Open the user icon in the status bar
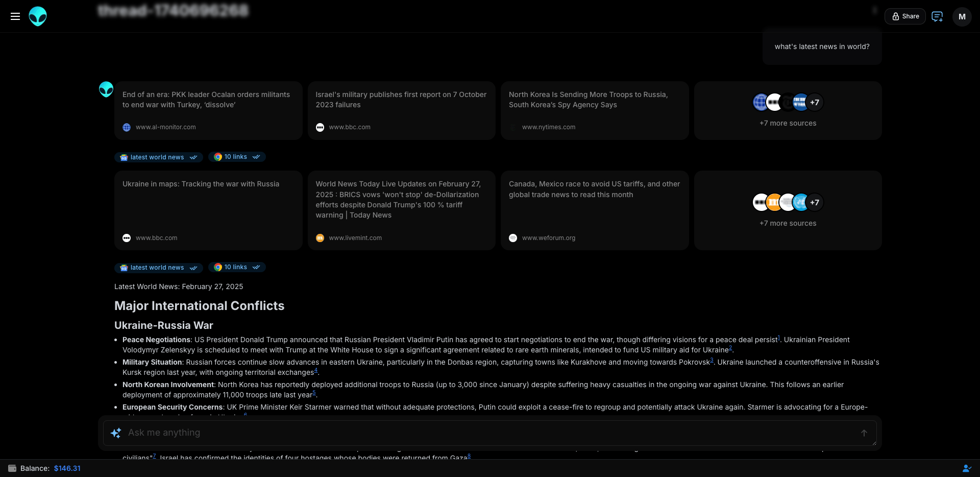Image resolution: width=980 pixels, height=477 pixels. click(967, 468)
